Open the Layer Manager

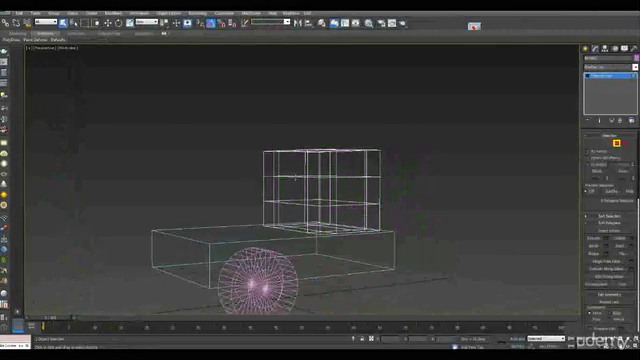pyautogui.click(x=322, y=23)
